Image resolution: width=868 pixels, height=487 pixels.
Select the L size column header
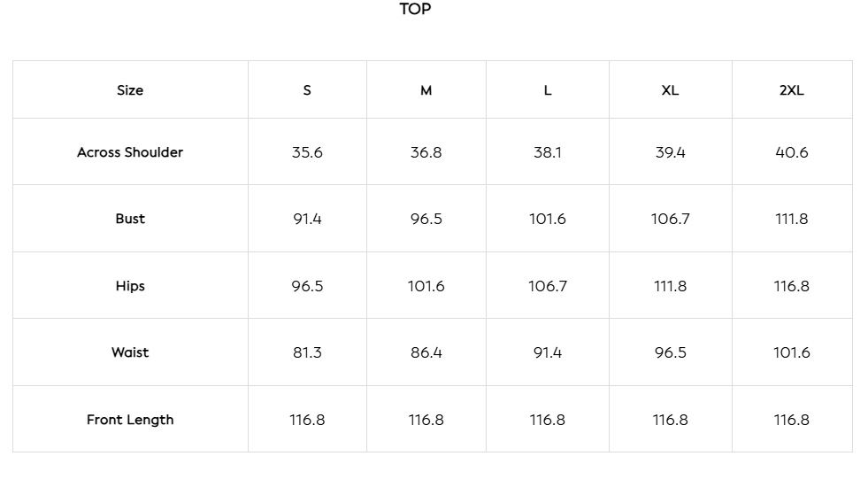click(x=548, y=90)
